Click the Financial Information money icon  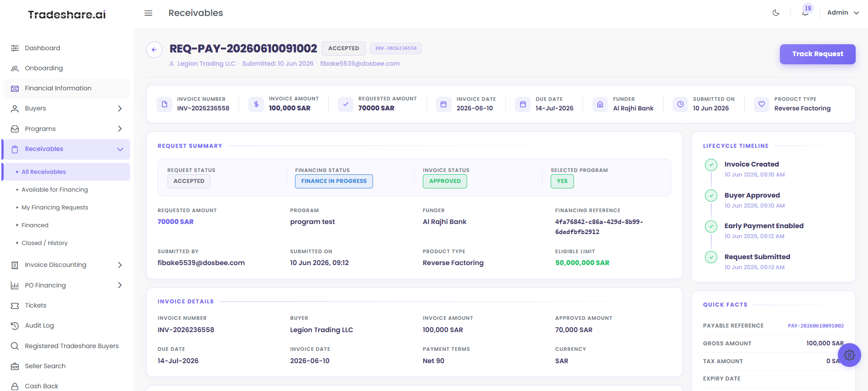pos(15,89)
